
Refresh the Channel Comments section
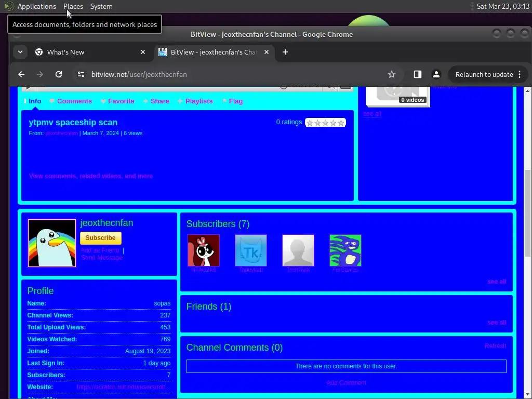coord(495,345)
